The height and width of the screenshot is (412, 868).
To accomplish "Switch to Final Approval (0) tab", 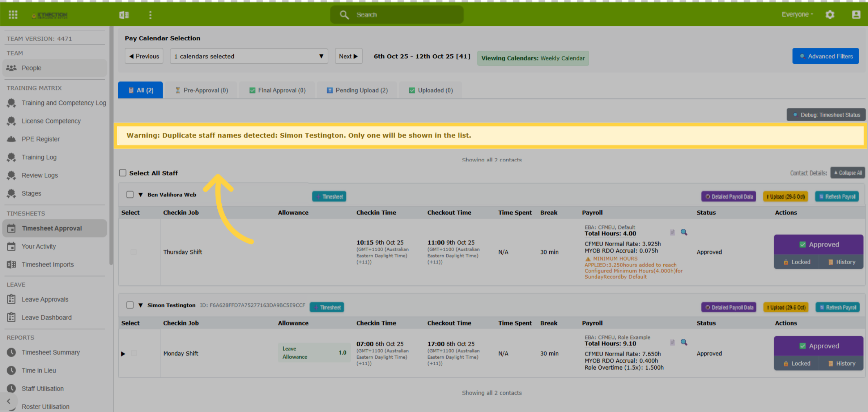I will coord(277,90).
